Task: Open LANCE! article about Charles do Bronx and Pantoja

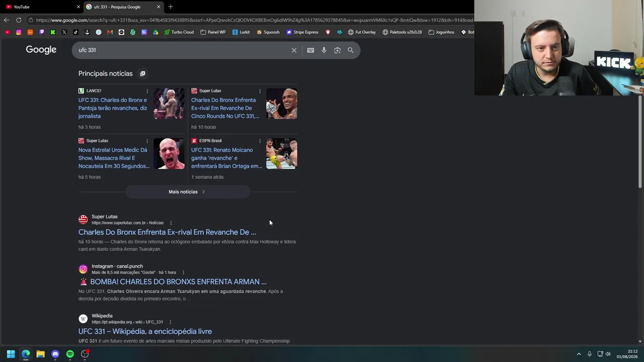Action: 113,108
